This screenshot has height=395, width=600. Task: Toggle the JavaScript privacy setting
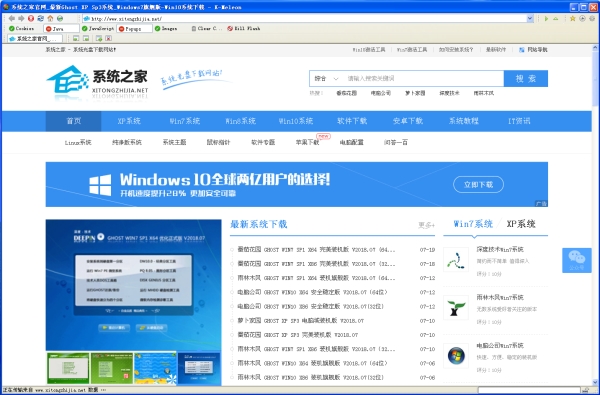(98, 28)
